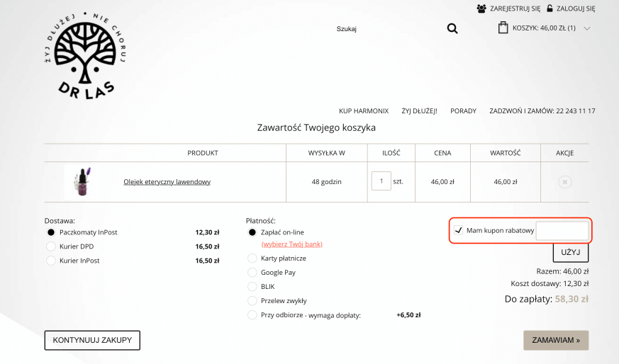Click the register users icon
The height and width of the screenshot is (364, 619).
(481, 8)
